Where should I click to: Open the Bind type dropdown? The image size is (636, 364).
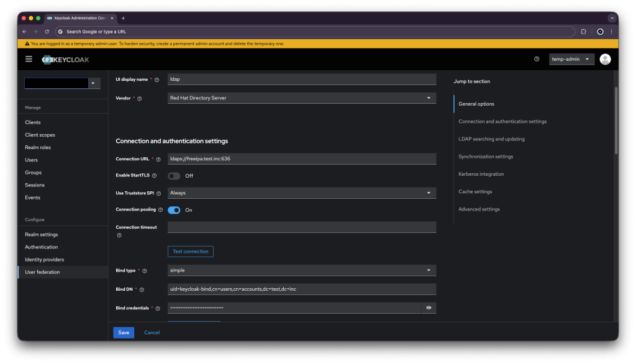tap(302, 270)
